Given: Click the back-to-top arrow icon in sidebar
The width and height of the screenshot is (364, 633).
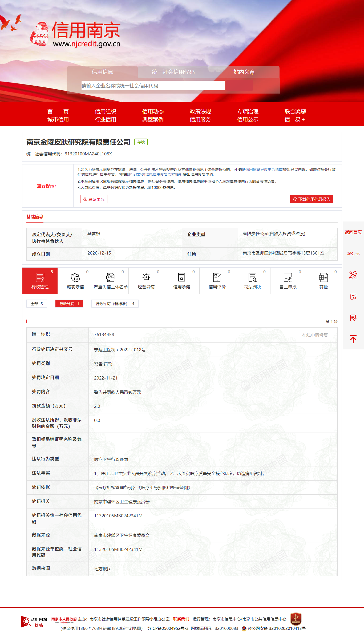Looking at the screenshot, I should [353, 339].
